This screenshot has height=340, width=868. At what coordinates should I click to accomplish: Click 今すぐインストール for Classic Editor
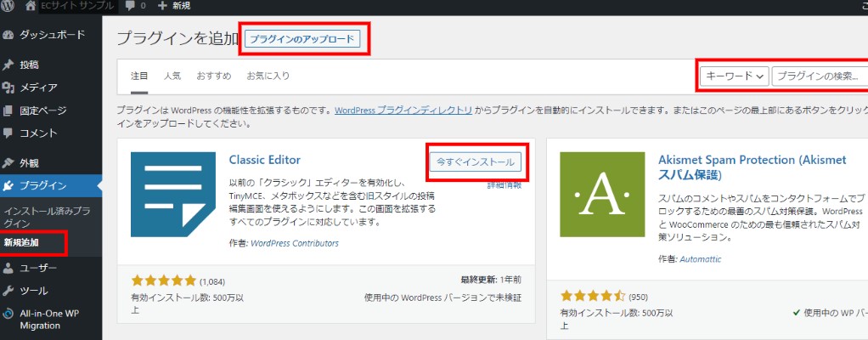click(475, 161)
